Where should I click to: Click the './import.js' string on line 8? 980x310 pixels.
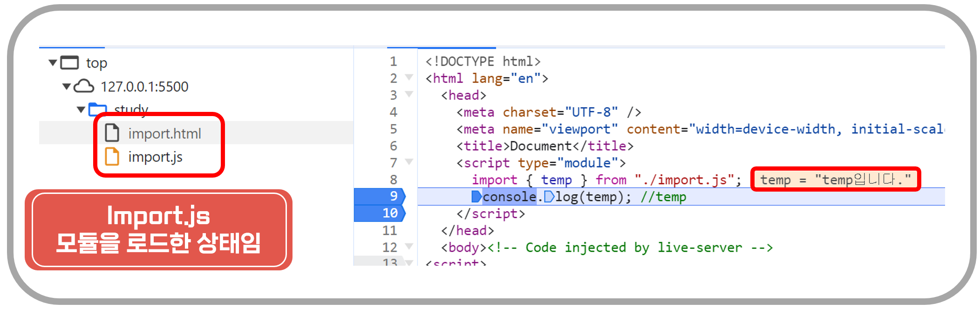[x=684, y=180]
